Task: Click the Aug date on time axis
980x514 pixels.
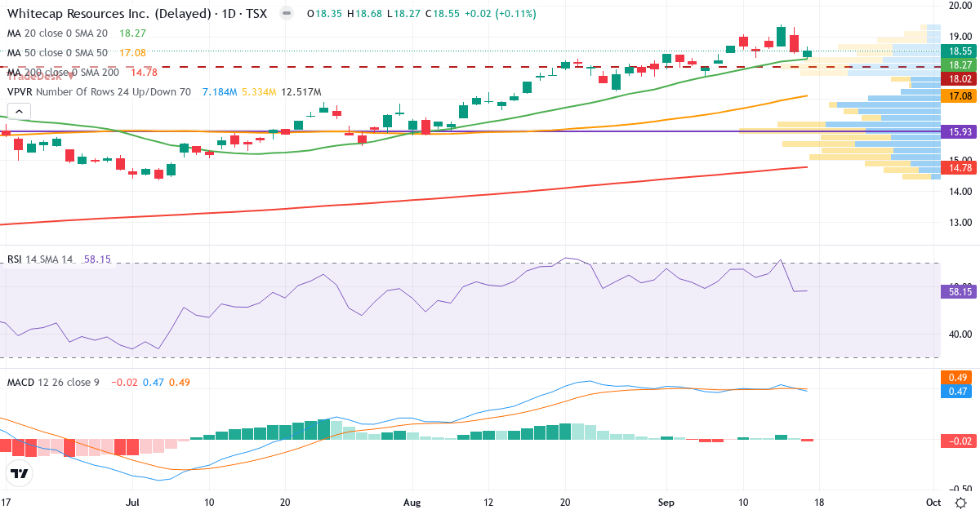Action: tap(412, 502)
